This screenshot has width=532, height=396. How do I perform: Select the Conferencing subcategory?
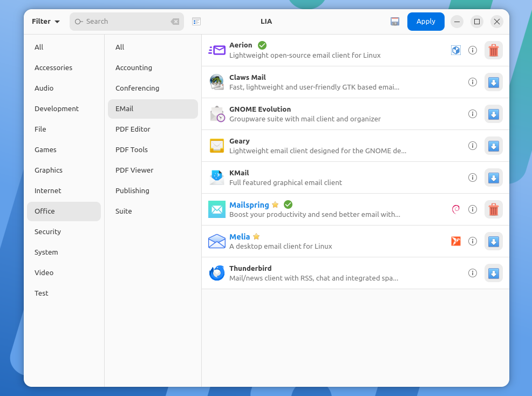pyautogui.click(x=153, y=88)
